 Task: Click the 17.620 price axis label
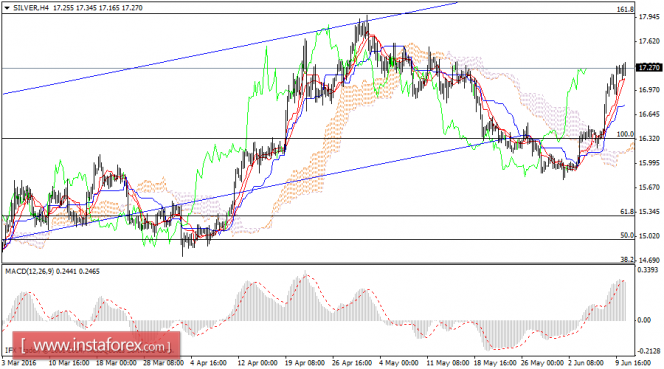click(649, 41)
